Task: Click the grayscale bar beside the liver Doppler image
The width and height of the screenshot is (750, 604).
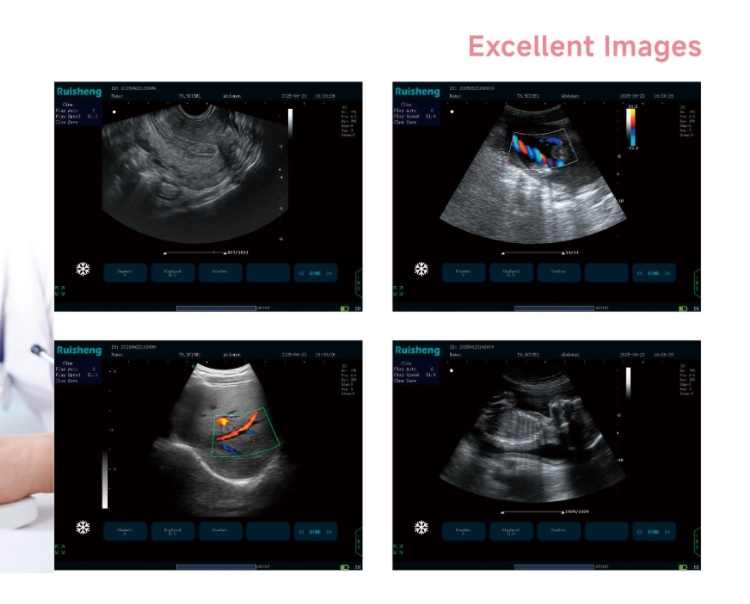Action: click(x=105, y=480)
